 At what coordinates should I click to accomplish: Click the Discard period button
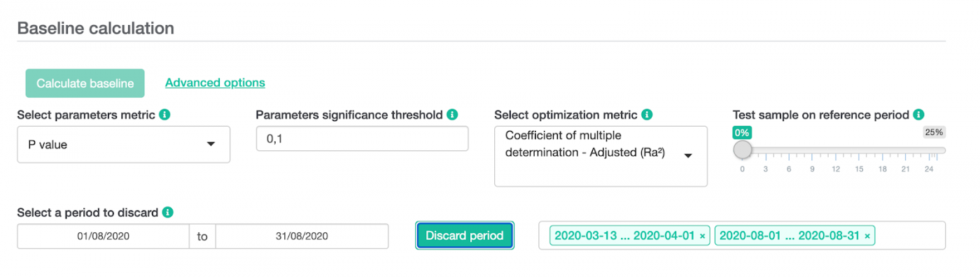pyautogui.click(x=465, y=236)
